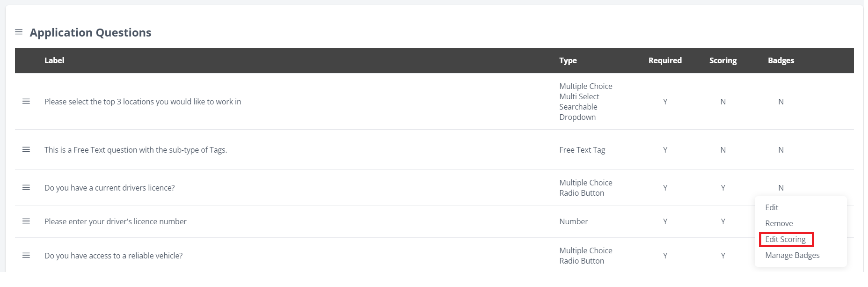Screen dimensions: 868x287
Task: Click the Free Text Tag type cell
Action: click(x=582, y=150)
